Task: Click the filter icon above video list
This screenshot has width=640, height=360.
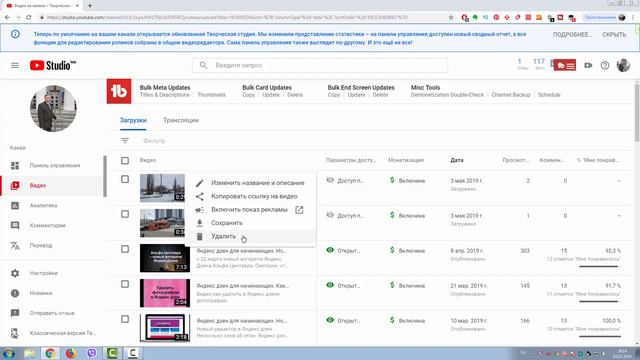Action: point(125,141)
